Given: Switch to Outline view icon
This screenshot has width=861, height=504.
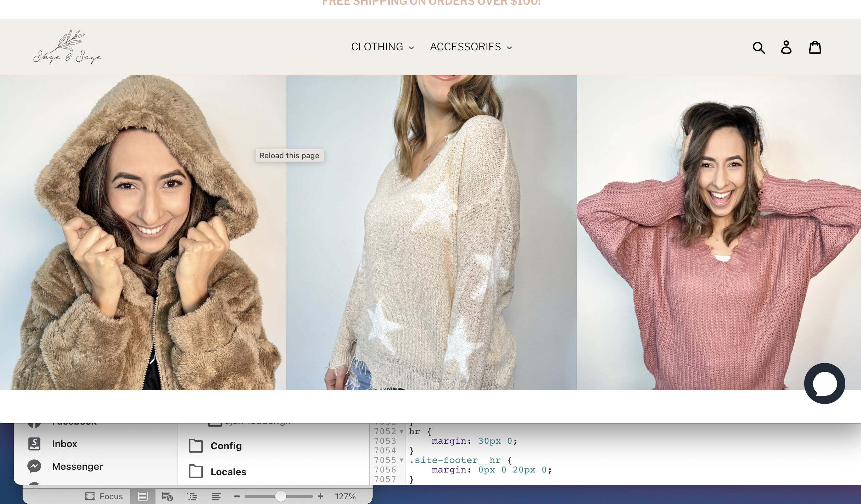Looking at the screenshot, I should click(192, 496).
